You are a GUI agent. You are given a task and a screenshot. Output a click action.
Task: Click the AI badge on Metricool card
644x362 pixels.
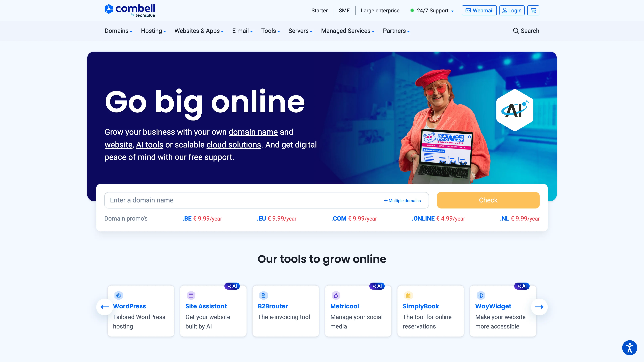[377, 286]
